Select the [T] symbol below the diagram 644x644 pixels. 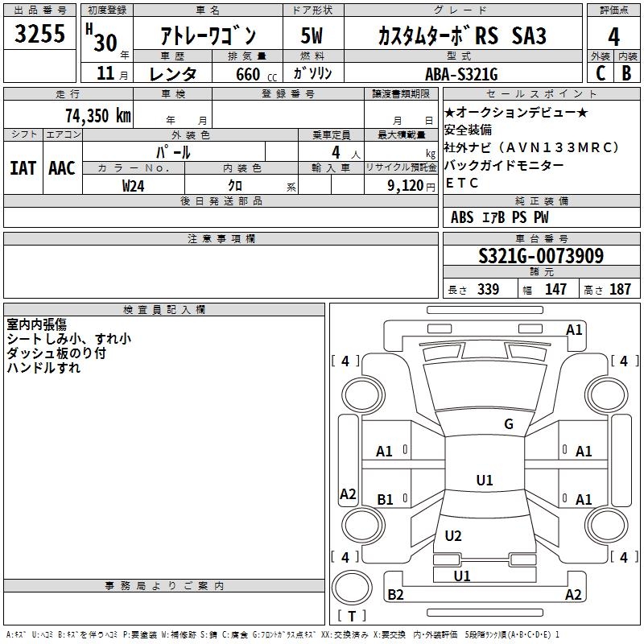[x=351, y=616]
